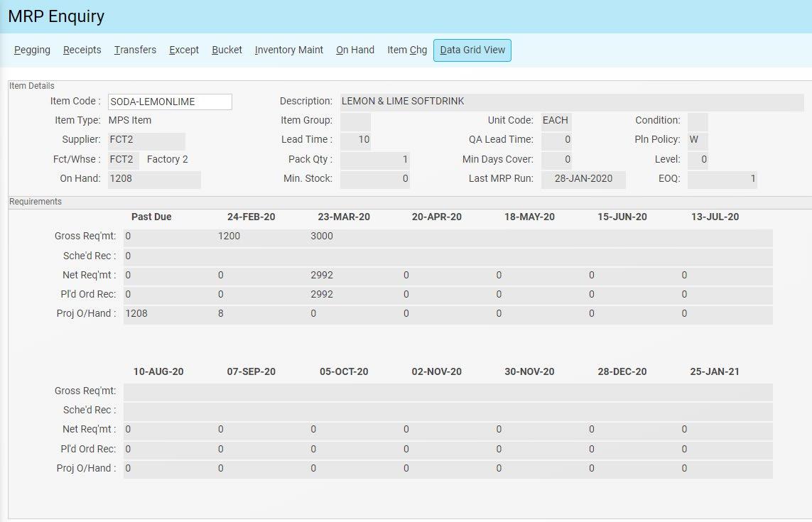The height and width of the screenshot is (522, 812).
Task: Click the 07-SEP-20 column header
Action: pos(251,372)
